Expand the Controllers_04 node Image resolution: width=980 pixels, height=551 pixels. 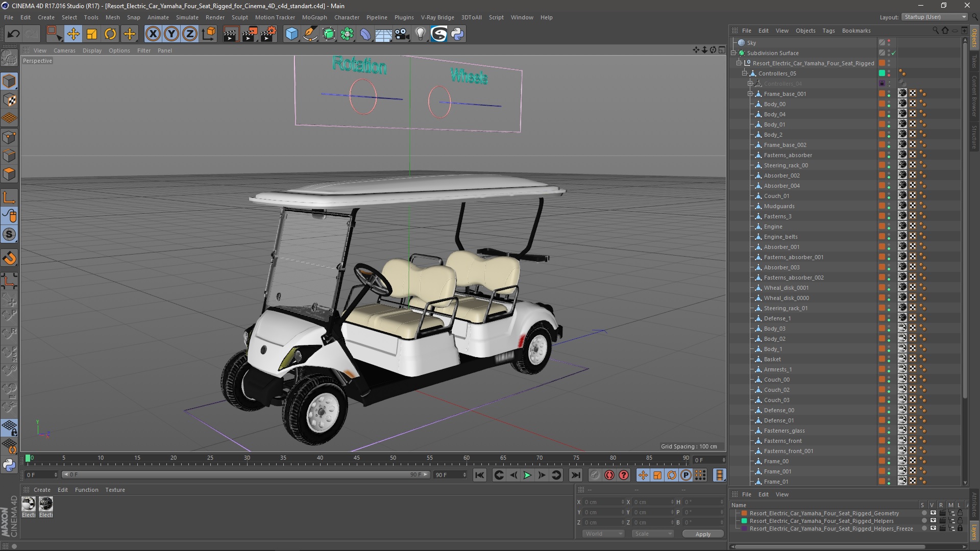click(750, 84)
